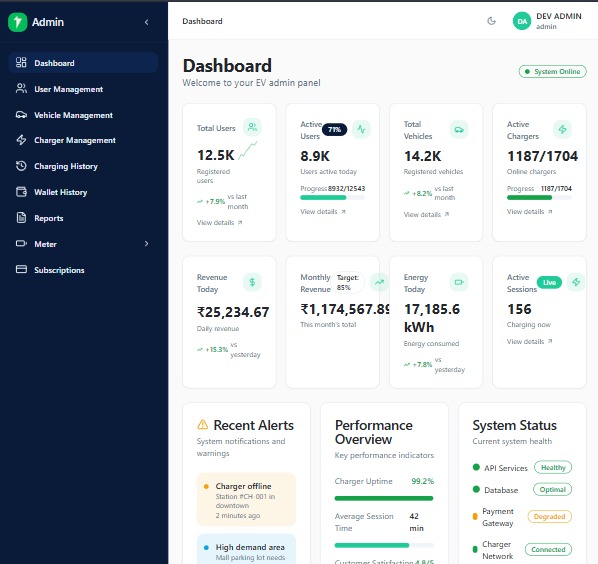Click the ₹25,234.67 revenue value
Viewport: 598px width, 564px height.
pos(233,312)
